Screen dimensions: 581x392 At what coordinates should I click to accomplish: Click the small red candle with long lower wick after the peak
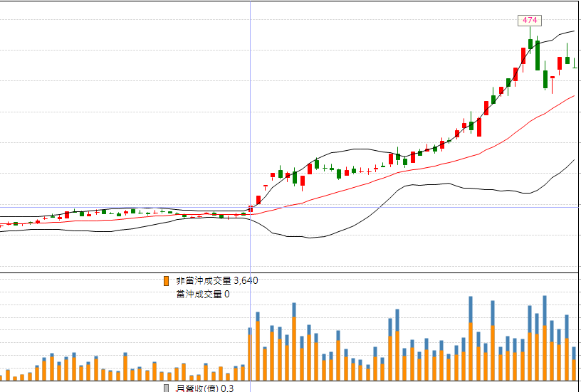553,78
